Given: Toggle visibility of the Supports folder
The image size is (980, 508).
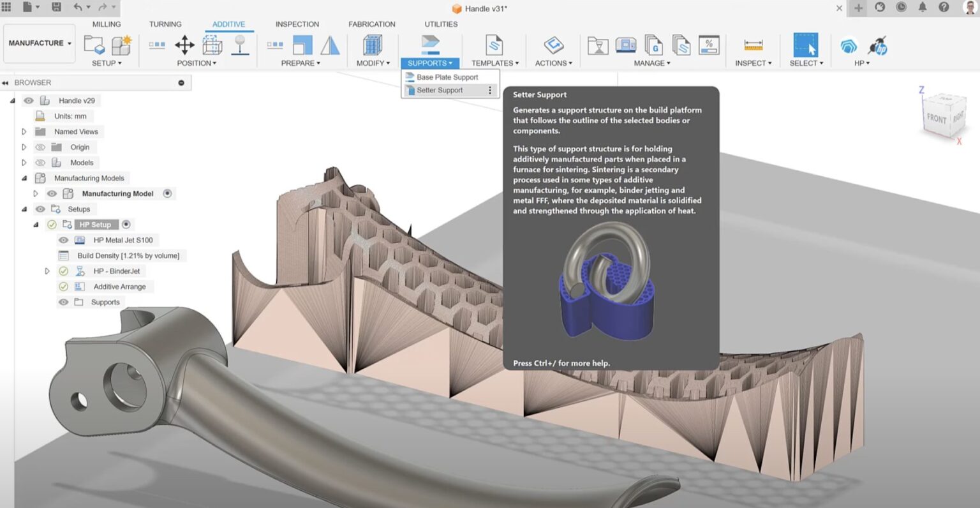Looking at the screenshot, I should (x=63, y=302).
